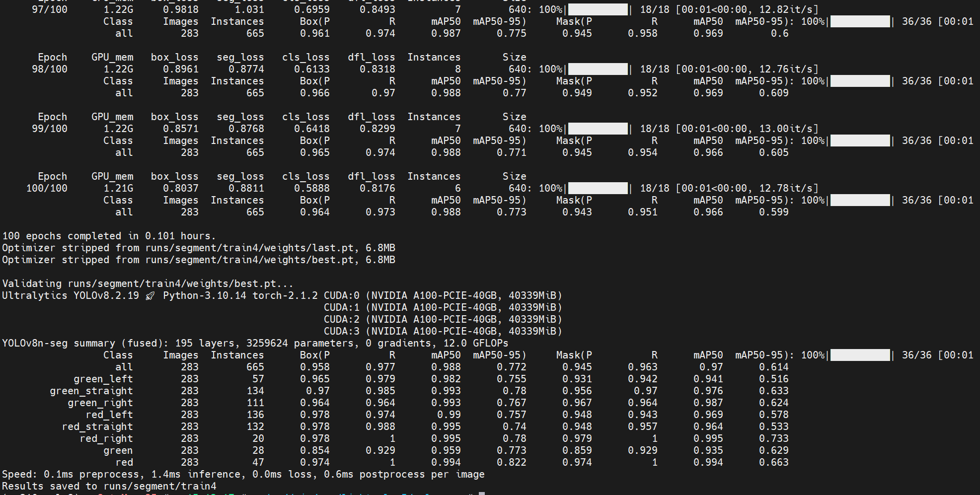Click the '12.0 GFLOPs' value
The image size is (980, 495).
pyautogui.click(x=476, y=343)
